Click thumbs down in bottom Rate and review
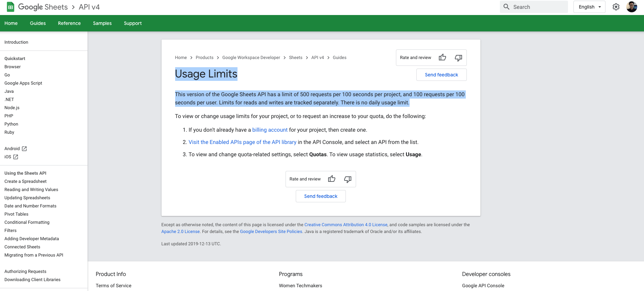The image size is (644, 291). [348, 179]
